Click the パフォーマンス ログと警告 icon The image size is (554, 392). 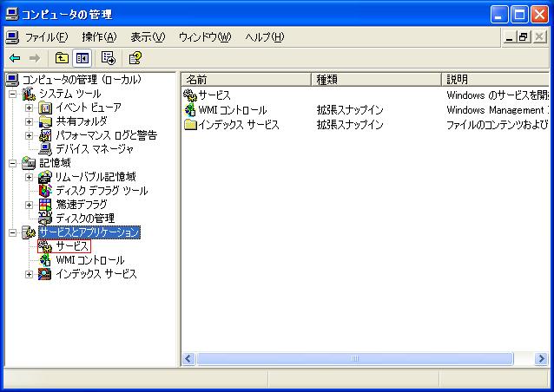point(45,135)
